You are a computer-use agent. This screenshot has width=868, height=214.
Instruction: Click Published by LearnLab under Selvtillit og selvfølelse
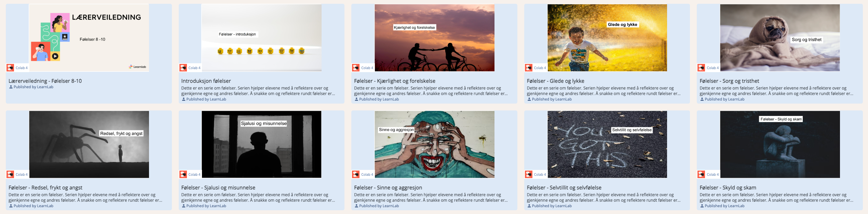tap(550, 206)
